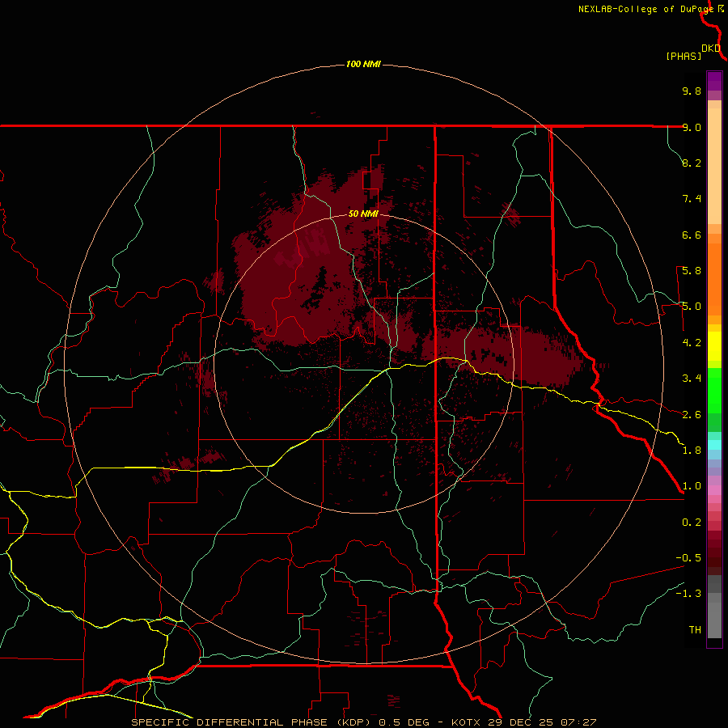Click the 50 NMI range ring label
728x728 pixels.
(363, 214)
